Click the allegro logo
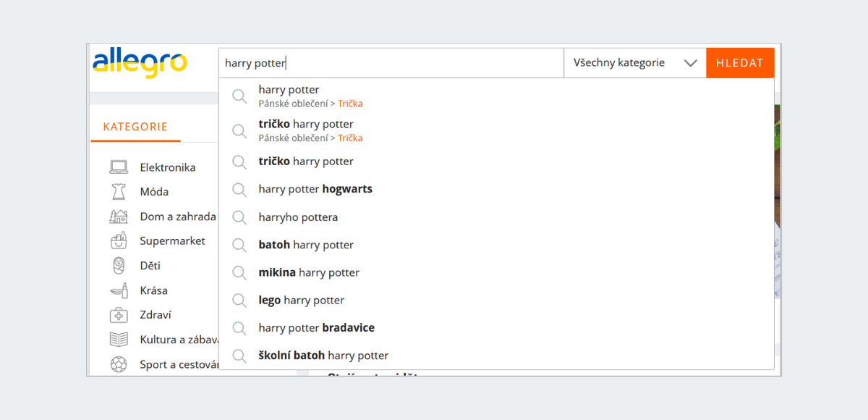This screenshot has height=420, width=868. click(140, 62)
